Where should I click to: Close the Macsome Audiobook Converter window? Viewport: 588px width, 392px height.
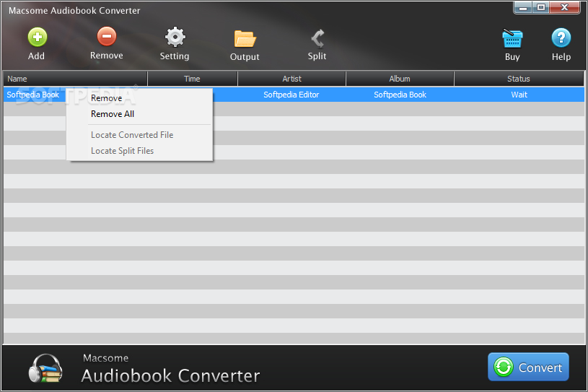(565, 7)
